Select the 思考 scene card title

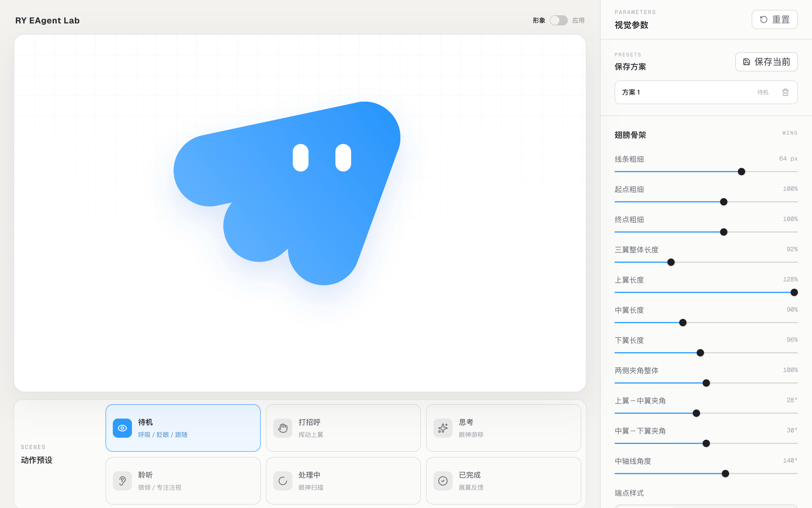point(466,422)
